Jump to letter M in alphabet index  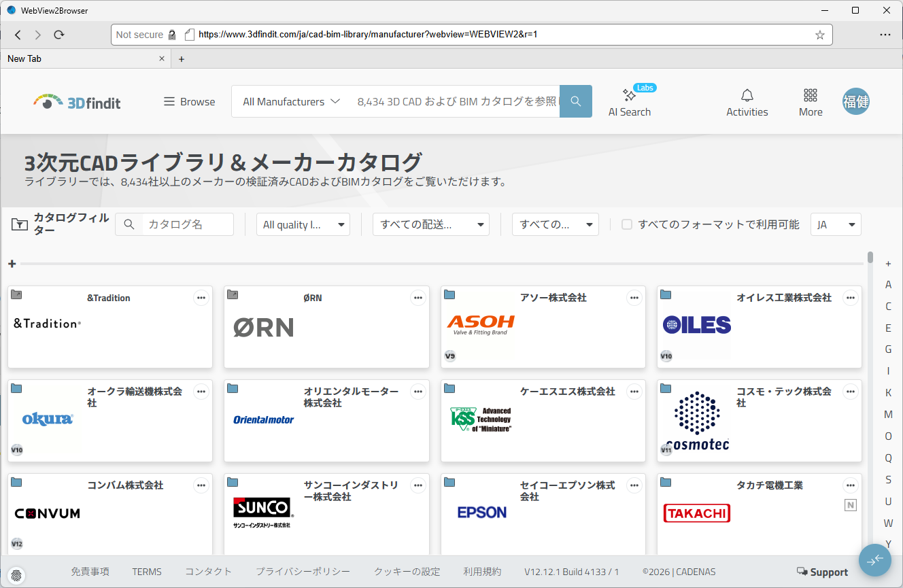click(888, 415)
